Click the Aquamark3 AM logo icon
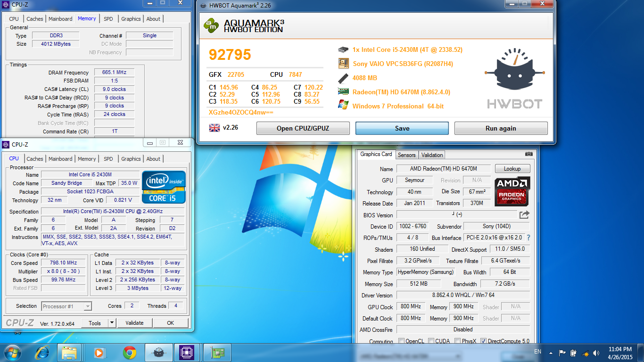 click(211, 25)
